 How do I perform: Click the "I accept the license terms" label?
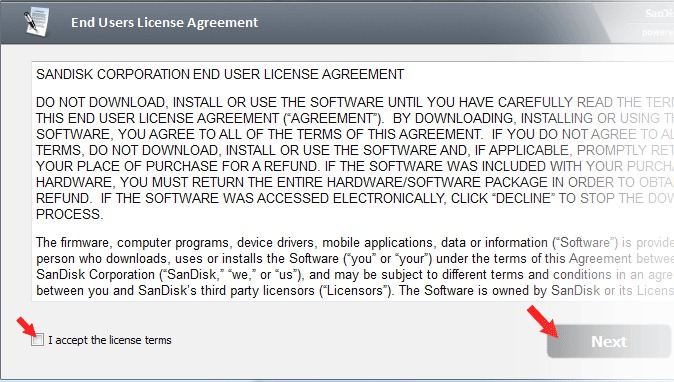point(110,340)
